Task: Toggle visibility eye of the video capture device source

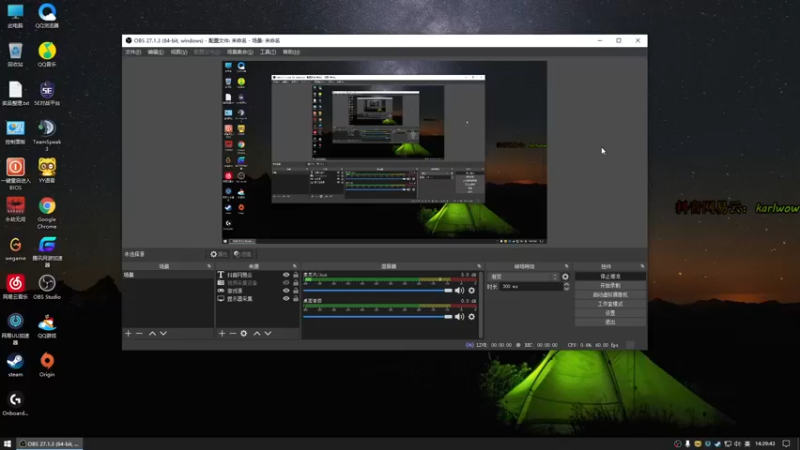Action: [x=286, y=283]
